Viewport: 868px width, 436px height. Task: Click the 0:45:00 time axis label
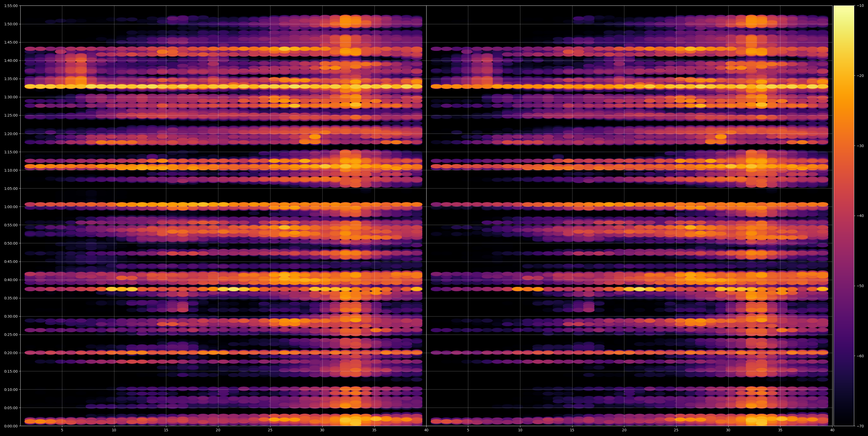click(x=11, y=261)
